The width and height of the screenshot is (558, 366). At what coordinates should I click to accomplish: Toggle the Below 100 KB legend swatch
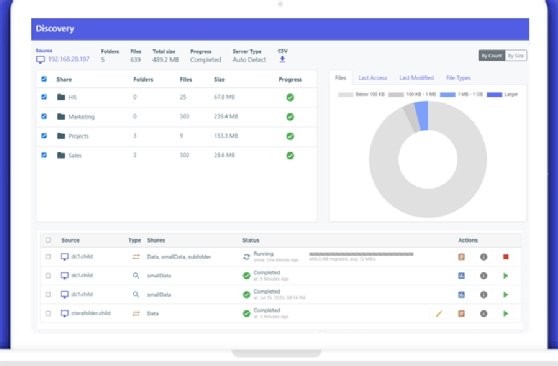[346, 94]
